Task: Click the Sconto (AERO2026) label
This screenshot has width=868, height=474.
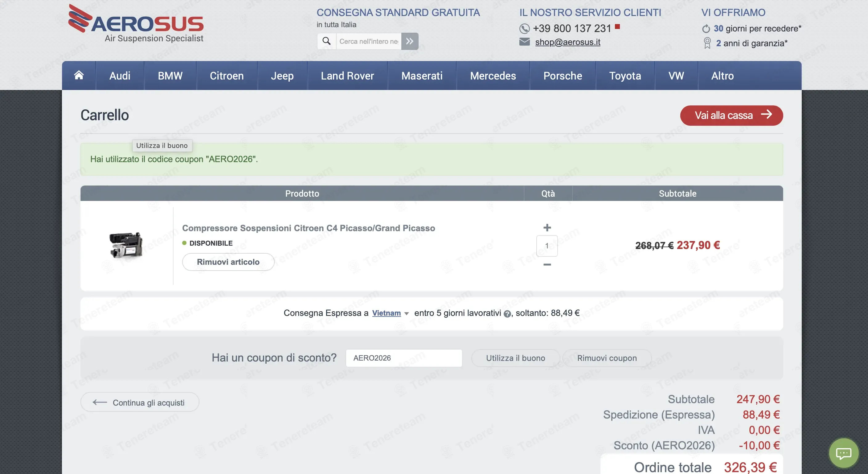Action: tap(664, 445)
